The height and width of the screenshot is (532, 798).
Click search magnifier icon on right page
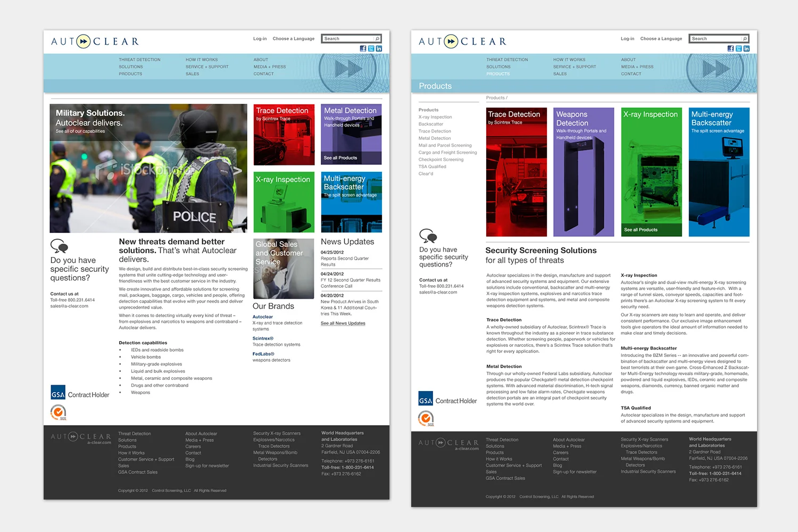(x=745, y=39)
